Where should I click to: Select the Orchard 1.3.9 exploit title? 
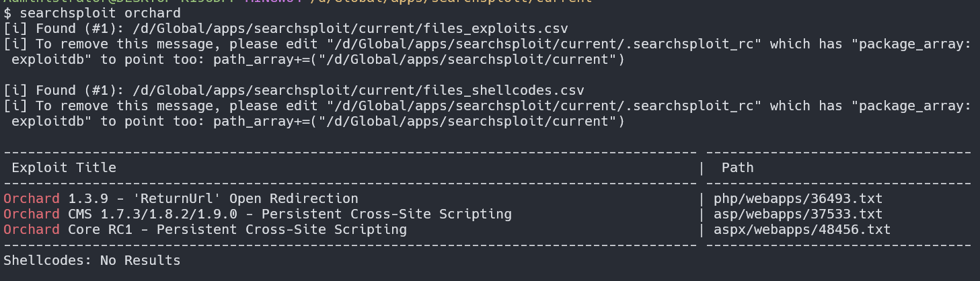click(x=181, y=198)
